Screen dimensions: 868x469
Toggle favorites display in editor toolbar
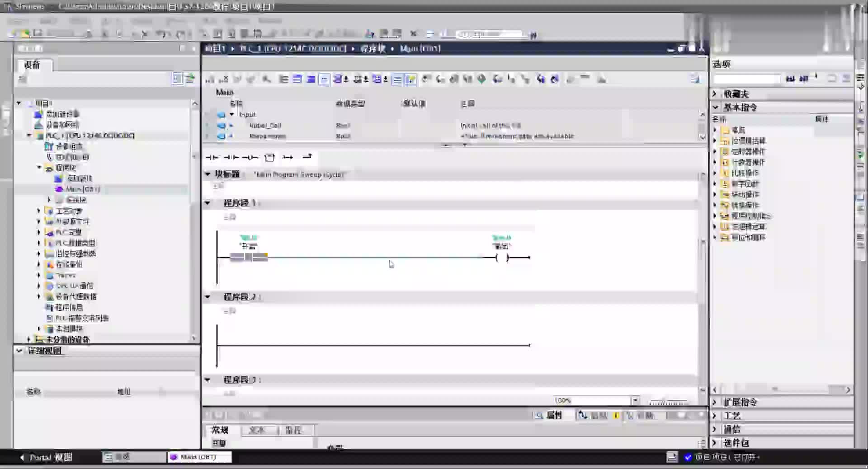pyautogui.click(x=410, y=80)
